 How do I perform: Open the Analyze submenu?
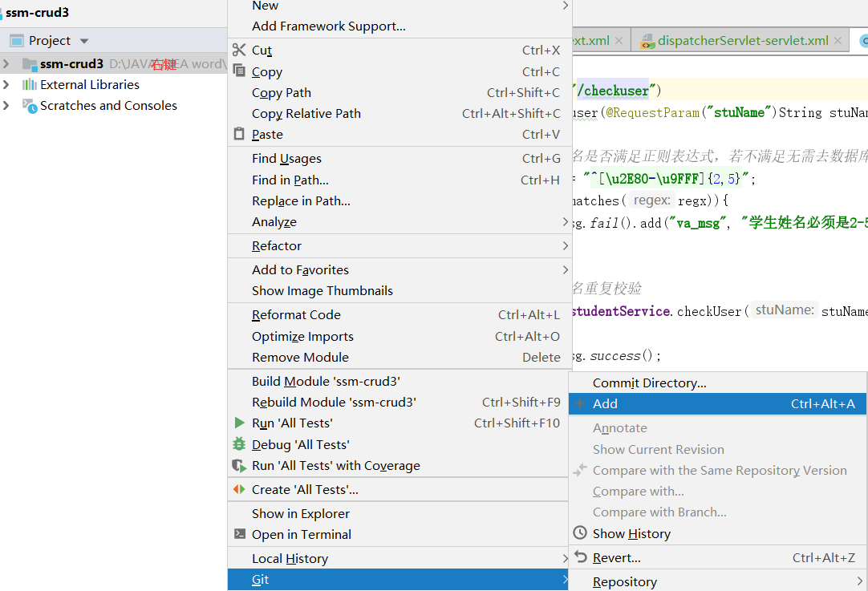[398, 222]
